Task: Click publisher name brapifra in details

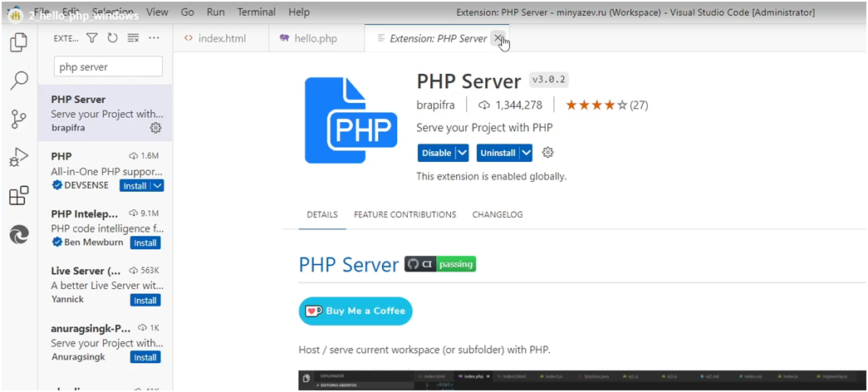Action: (436, 105)
